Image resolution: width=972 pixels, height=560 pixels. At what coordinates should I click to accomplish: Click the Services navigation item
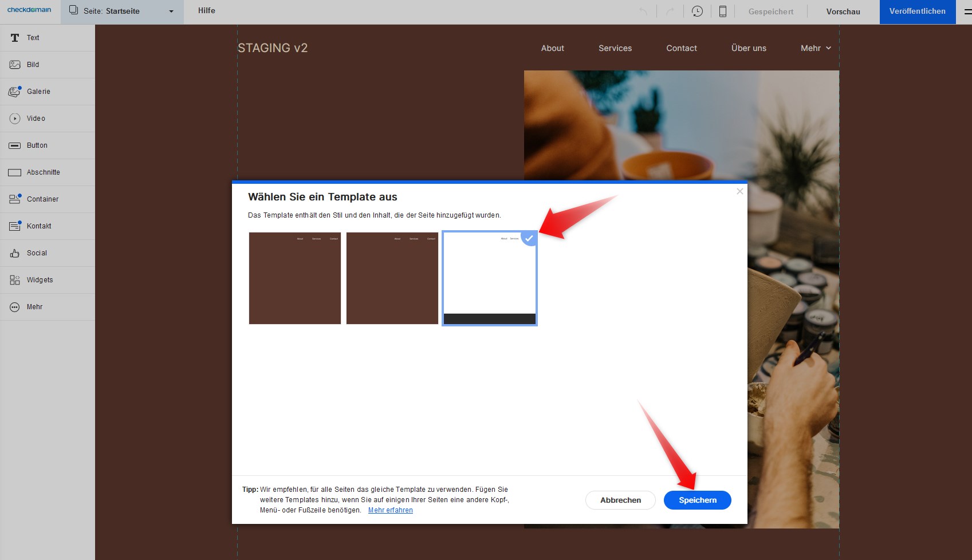(615, 48)
